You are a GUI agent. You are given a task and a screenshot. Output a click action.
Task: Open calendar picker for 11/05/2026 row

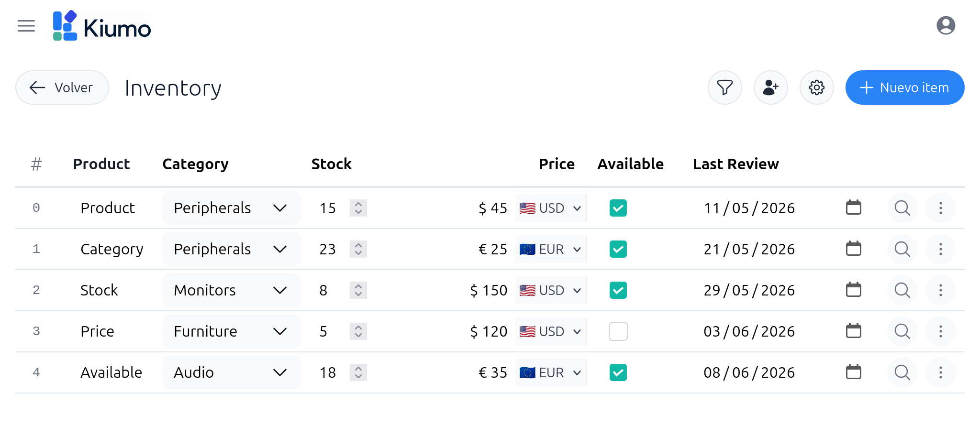[x=853, y=208]
